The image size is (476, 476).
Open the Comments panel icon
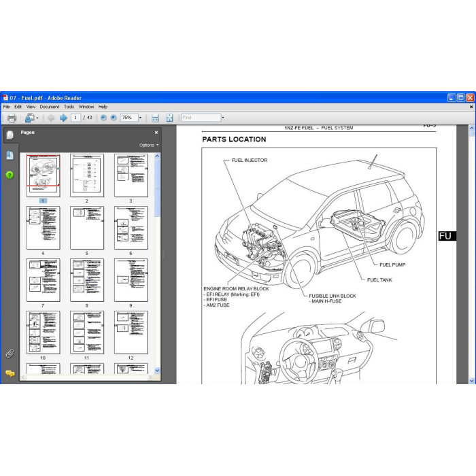[x=10, y=373]
